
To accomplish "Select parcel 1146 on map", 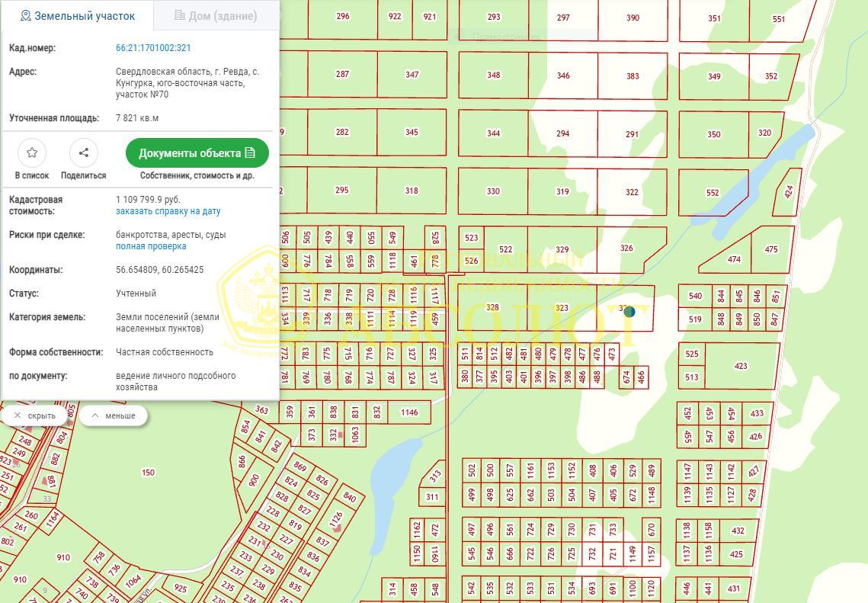I will tap(409, 412).
